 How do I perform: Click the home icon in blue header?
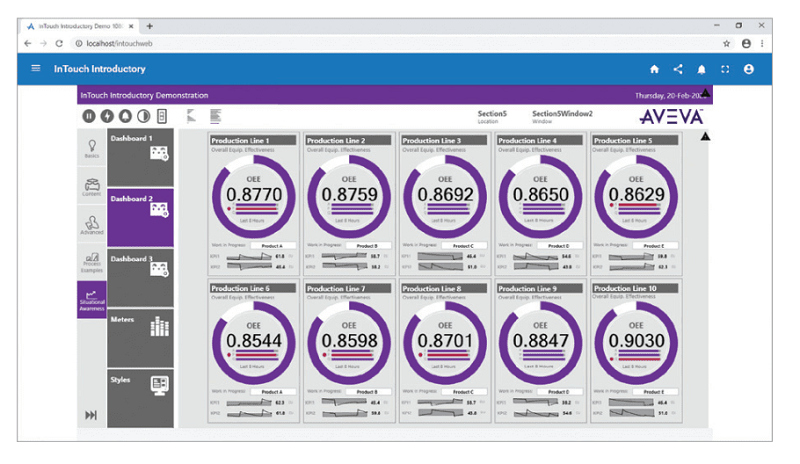[655, 70]
